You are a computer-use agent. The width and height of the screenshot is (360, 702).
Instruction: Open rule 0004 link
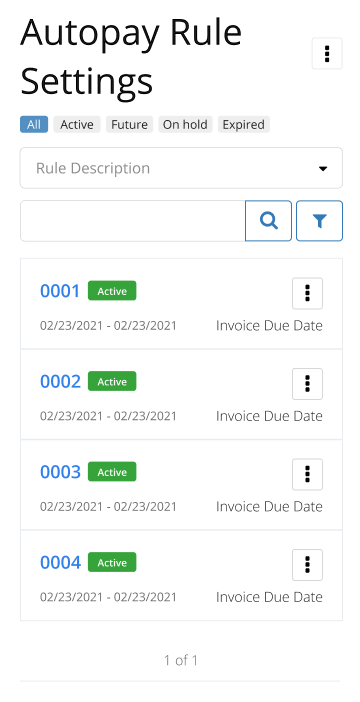tap(60, 562)
